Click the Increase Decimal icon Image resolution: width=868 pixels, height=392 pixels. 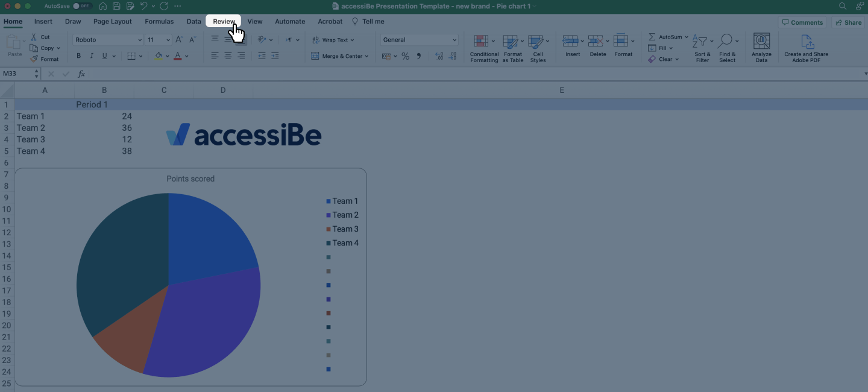(439, 55)
